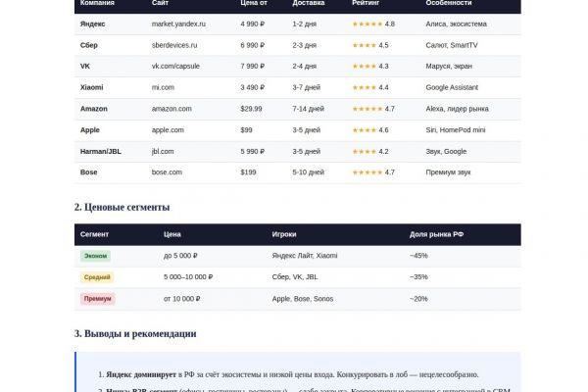
Task: Click Alexa, лидер рынка features cell
Action: click(457, 109)
